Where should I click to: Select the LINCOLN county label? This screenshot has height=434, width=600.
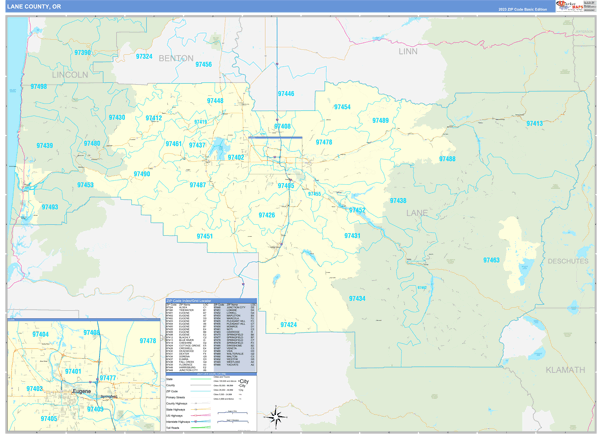pyautogui.click(x=70, y=75)
